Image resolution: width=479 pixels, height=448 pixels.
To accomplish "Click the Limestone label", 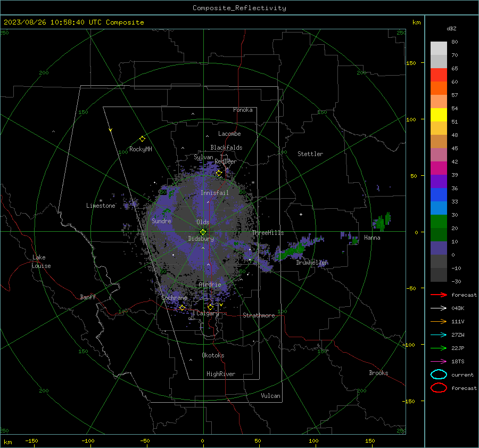I will click(x=101, y=206).
